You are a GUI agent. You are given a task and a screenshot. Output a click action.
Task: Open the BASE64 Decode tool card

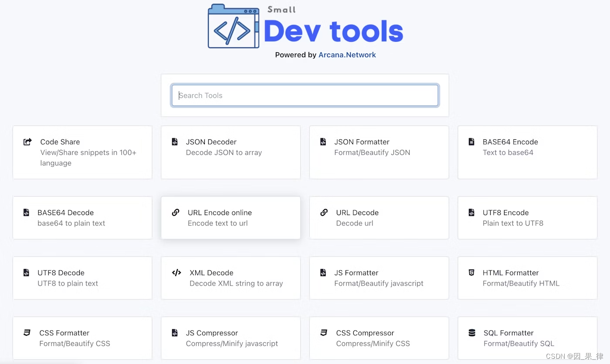click(x=82, y=218)
